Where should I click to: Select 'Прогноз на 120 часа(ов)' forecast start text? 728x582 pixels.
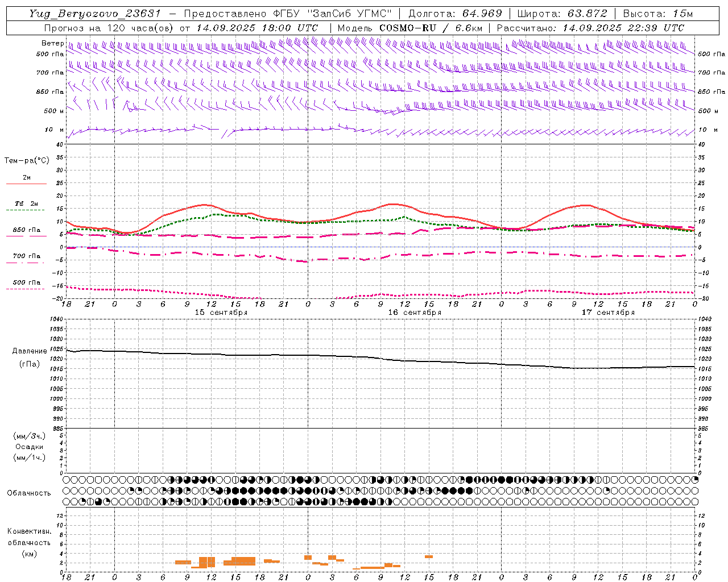(x=109, y=28)
